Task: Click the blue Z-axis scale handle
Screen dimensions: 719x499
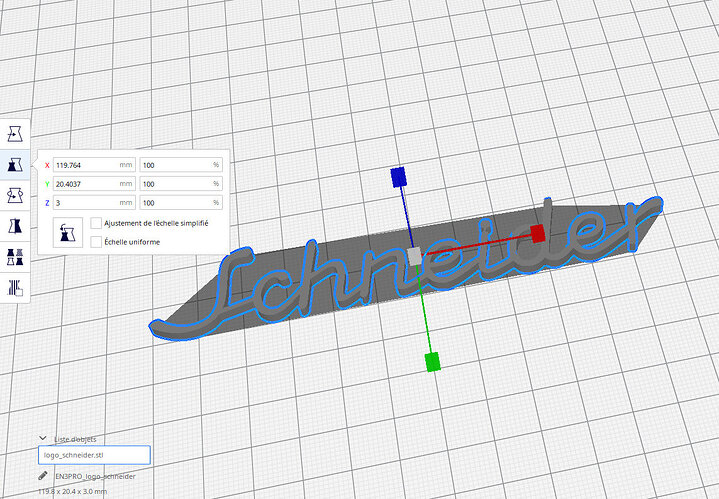Action: [x=398, y=177]
